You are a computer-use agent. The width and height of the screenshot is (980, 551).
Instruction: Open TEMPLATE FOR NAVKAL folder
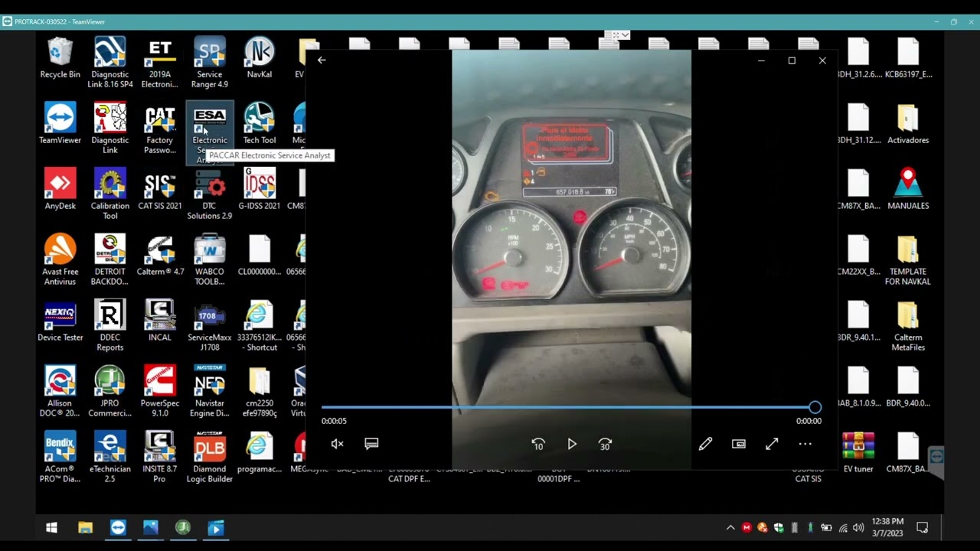point(908,260)
